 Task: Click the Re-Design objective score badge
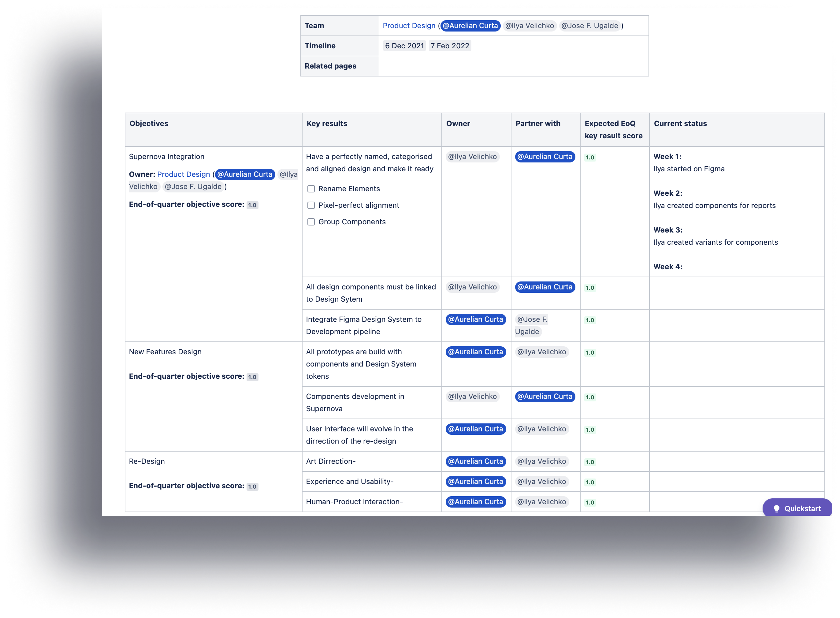(x=252, y=486)
